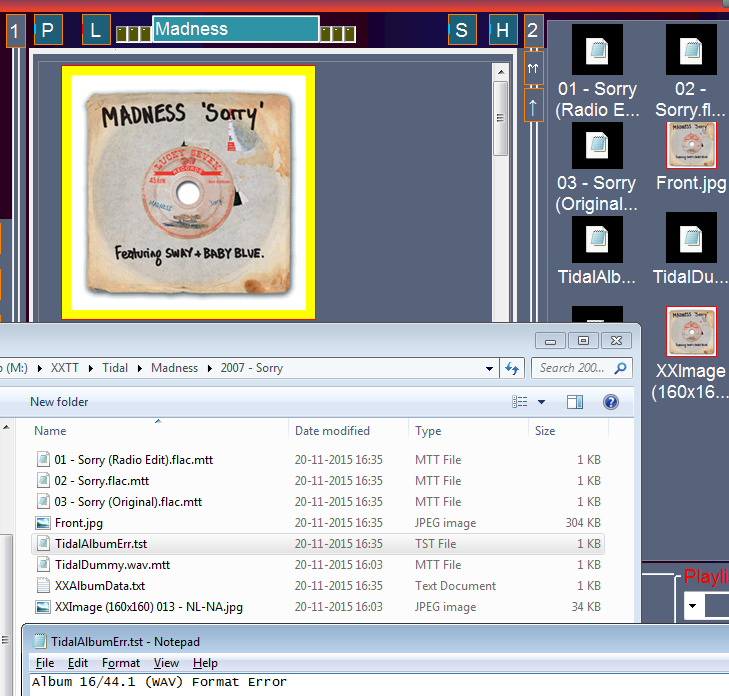Select 'Front.jpg' in Explorer list
Image resolution: width=729 pixels, height=696 pixels.
click(318, 523)
